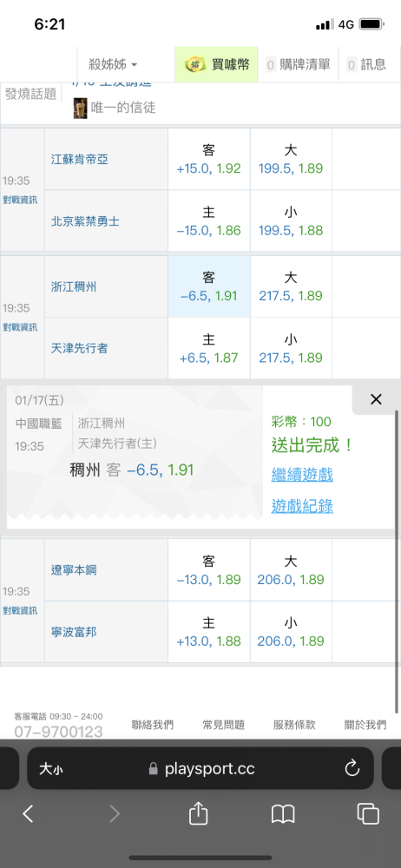The width and height of the screenshot is (401, 868).
Task: Expand the 殺姊姊 account dropdown
Action: coord(113,65)
